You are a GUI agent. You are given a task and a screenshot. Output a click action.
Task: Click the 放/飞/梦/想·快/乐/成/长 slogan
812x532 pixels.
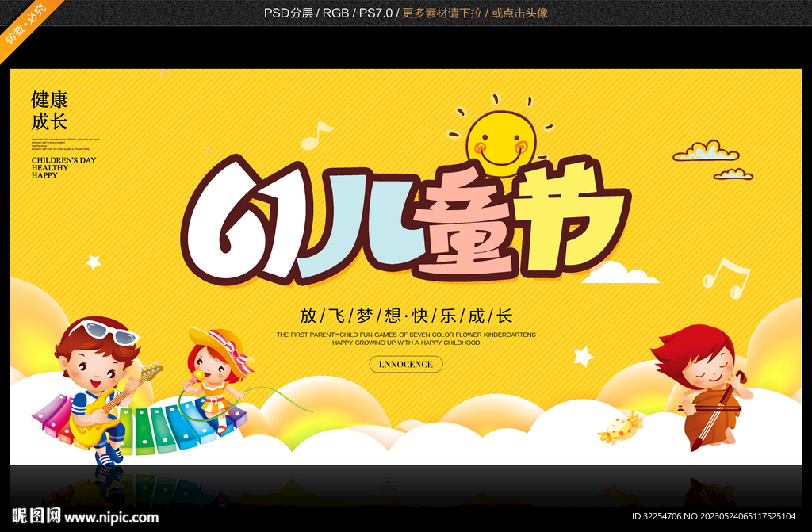point(407,316)
